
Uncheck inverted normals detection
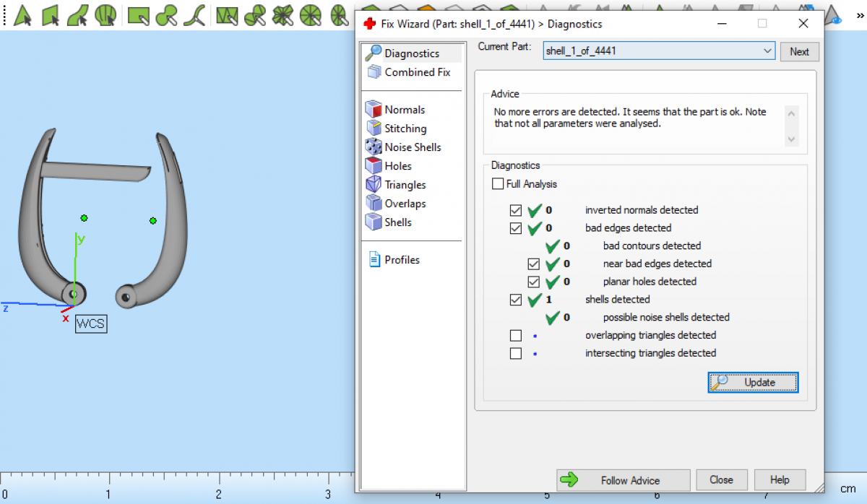[x=516, y=210]
